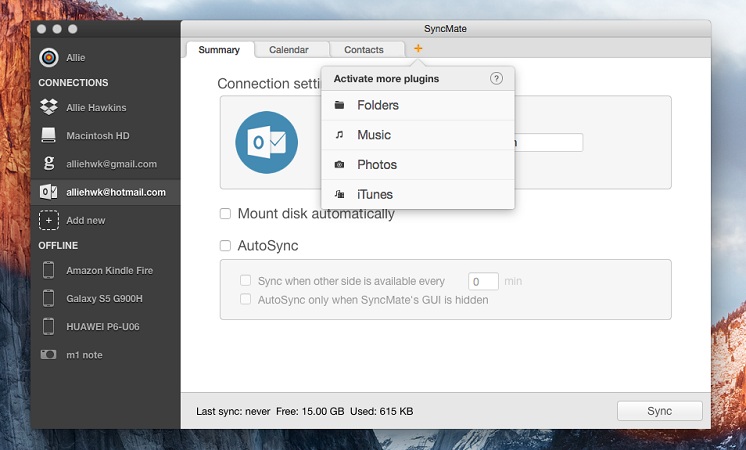Image resolution: width=746 pixels, height=450 pixels.
Task: Click the Used: 615 KB status text
Action: [382, 411]
